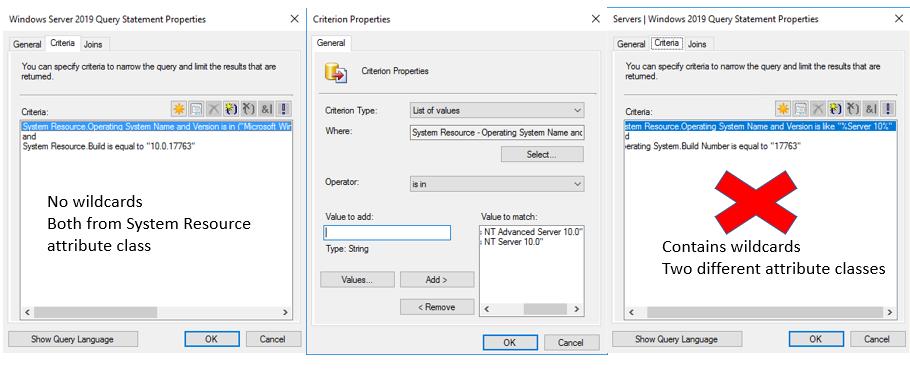Click the Where field with System Resource attribute

click(497, 132)
